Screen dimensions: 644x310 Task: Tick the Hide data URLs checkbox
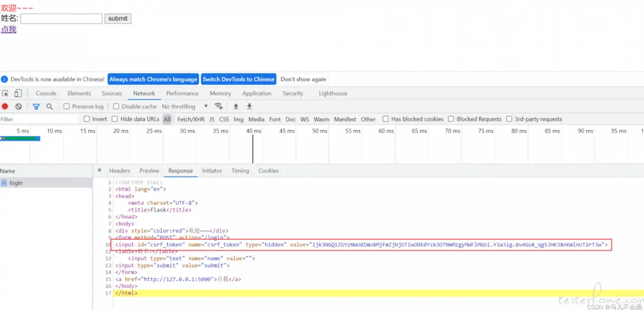point(115,119)
